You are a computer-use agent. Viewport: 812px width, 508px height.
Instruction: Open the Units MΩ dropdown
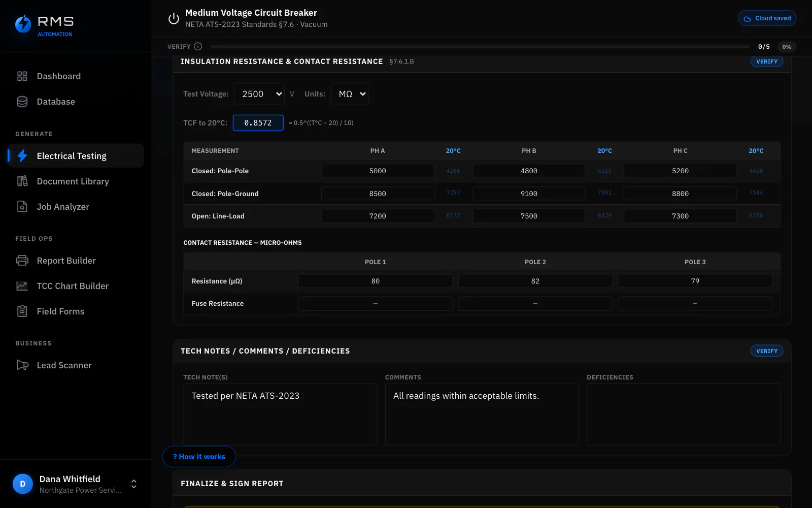(350, 94)
